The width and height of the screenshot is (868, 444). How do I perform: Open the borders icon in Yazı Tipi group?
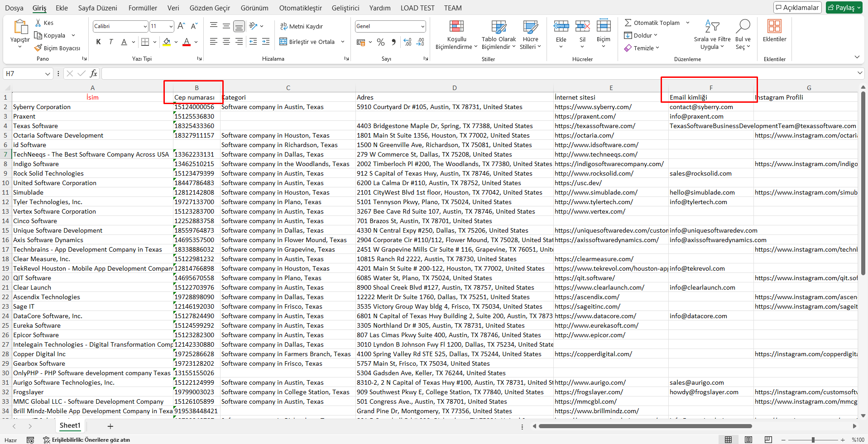[145, 42]
